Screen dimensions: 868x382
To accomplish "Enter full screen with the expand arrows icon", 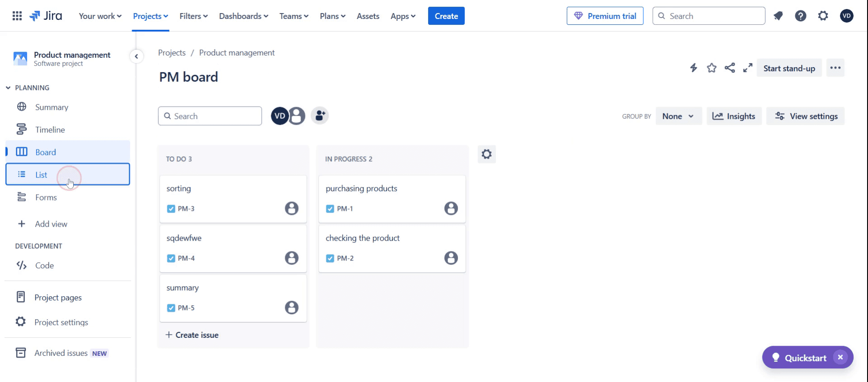I will click(x=748, y=68).
